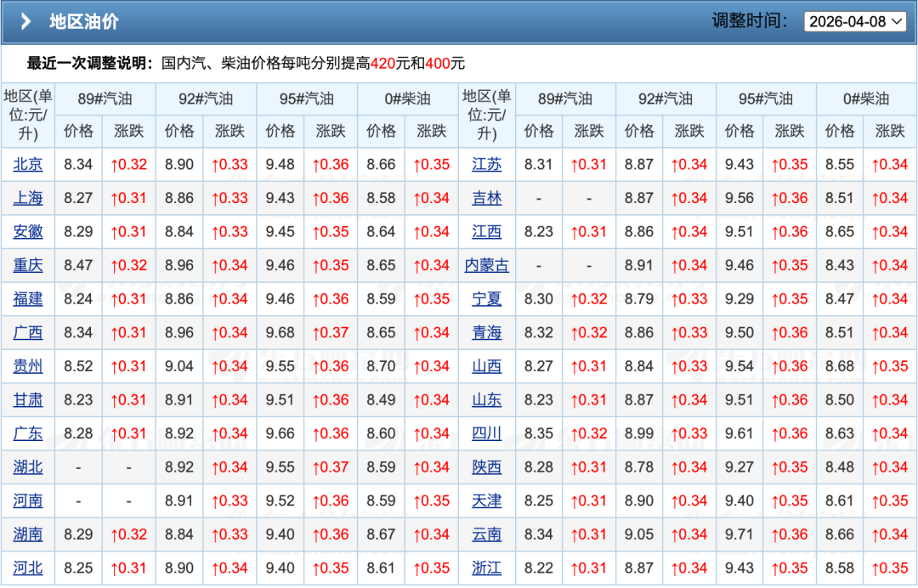Select 福建 89# price 8.24
The width and height of the screenshot is (918, 588).
point(78,299)
